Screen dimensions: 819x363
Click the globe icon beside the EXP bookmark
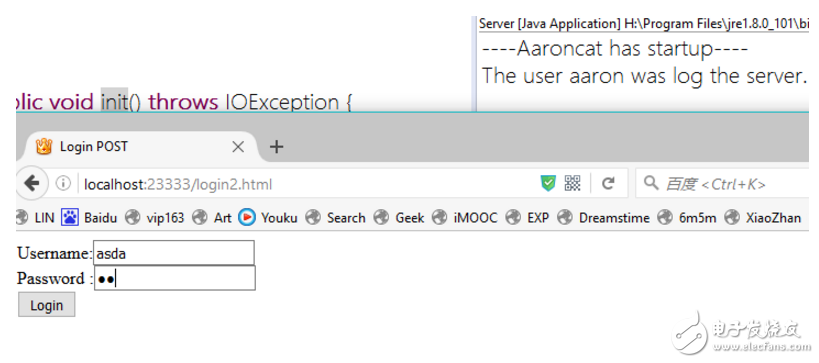513,217
